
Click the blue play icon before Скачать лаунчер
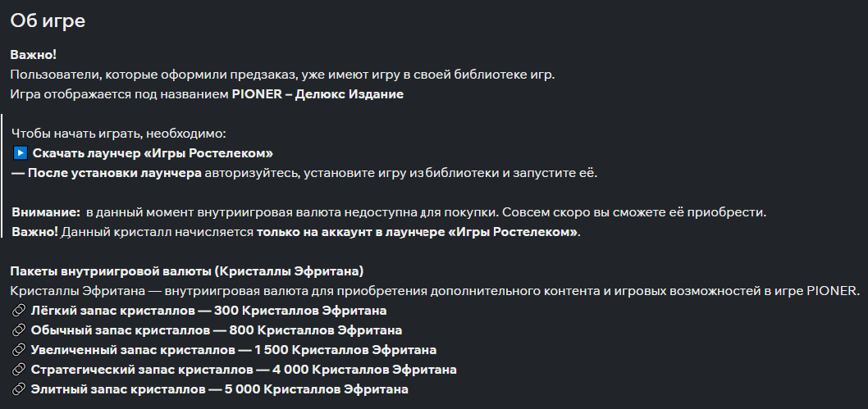click(21, 153)
